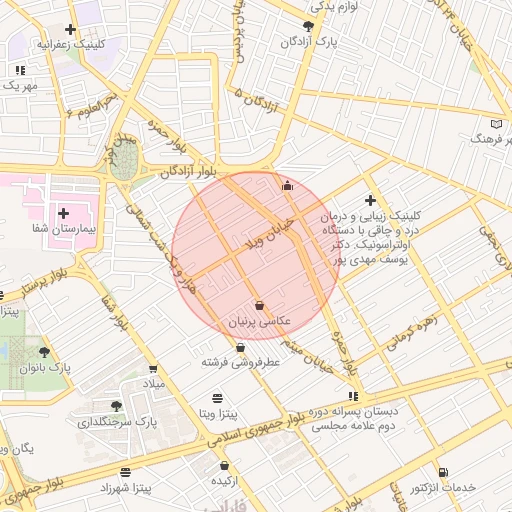Select the Azadegan Park tree icon
512x512 pixels.
[x=308, y=26]
